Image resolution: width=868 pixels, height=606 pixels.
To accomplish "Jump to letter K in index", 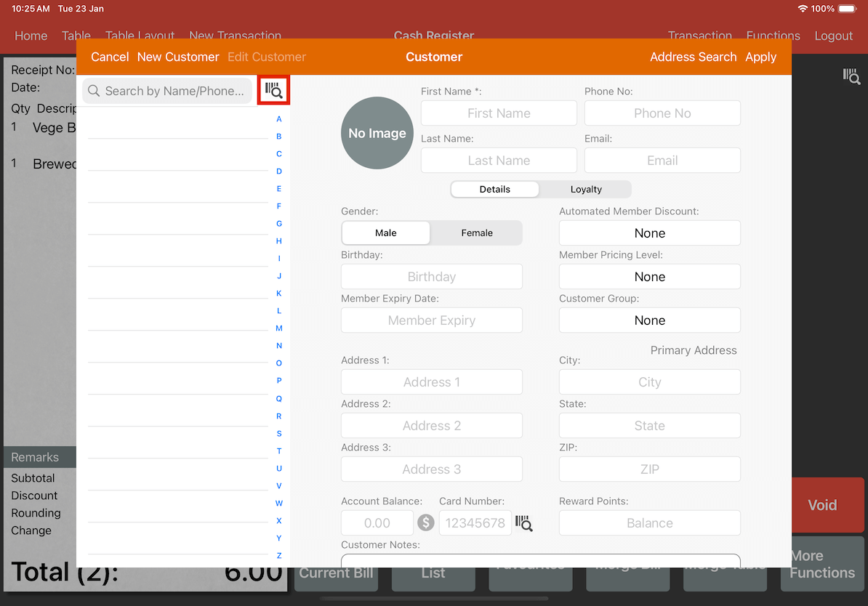I will click(279, 294).
